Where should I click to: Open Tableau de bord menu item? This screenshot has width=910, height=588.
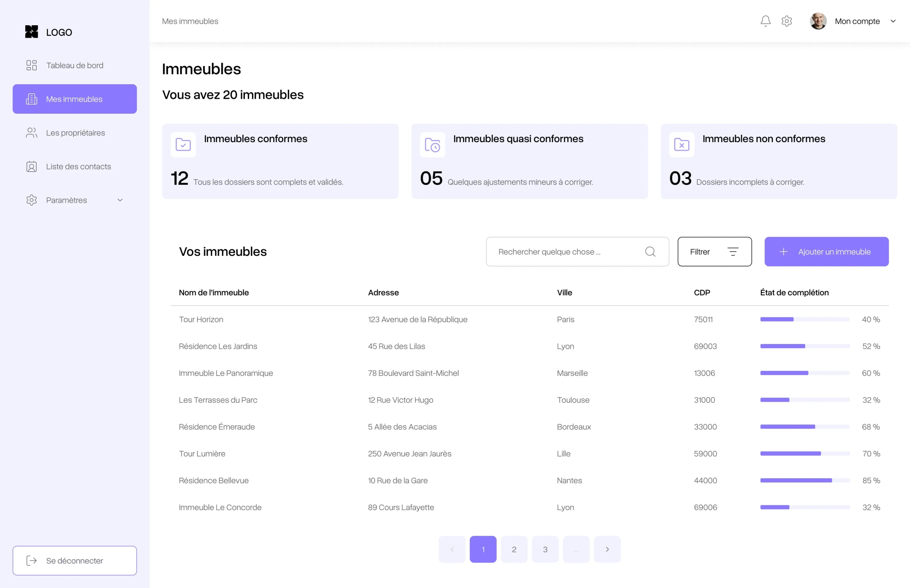point(75,65)
